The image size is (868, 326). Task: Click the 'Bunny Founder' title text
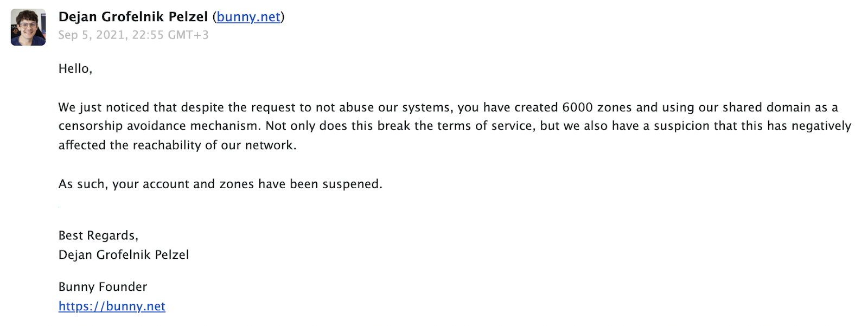(x=103, y=287)
